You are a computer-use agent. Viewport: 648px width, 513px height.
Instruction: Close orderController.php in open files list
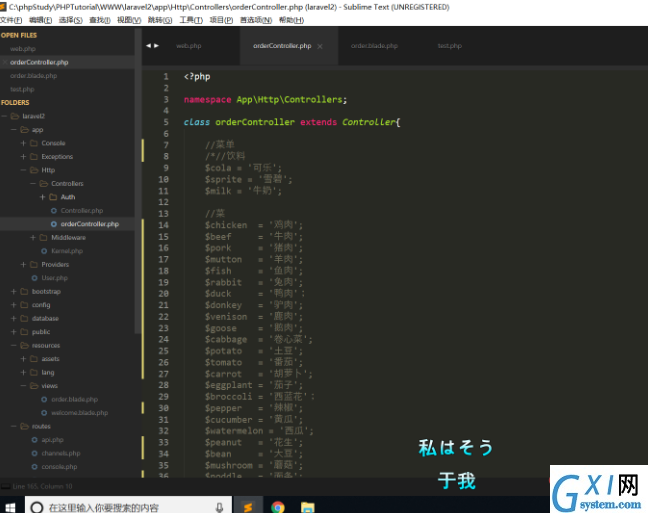click(x=5, y=62)
